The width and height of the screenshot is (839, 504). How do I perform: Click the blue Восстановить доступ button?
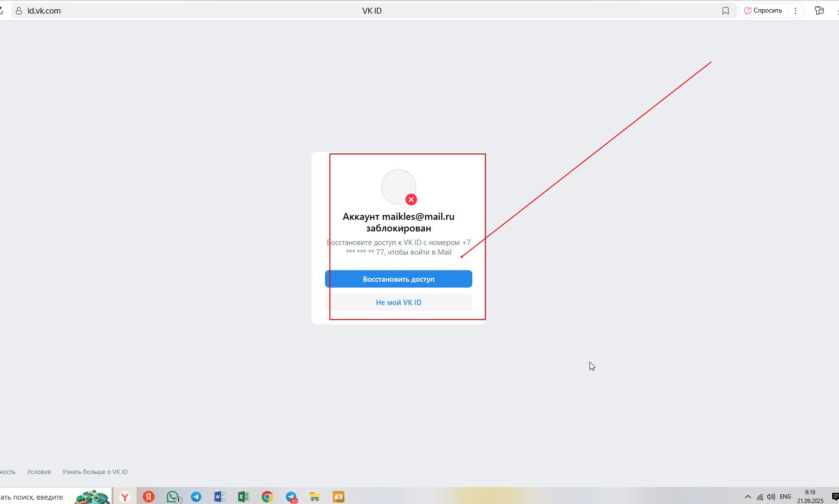(x=398, y=279)
